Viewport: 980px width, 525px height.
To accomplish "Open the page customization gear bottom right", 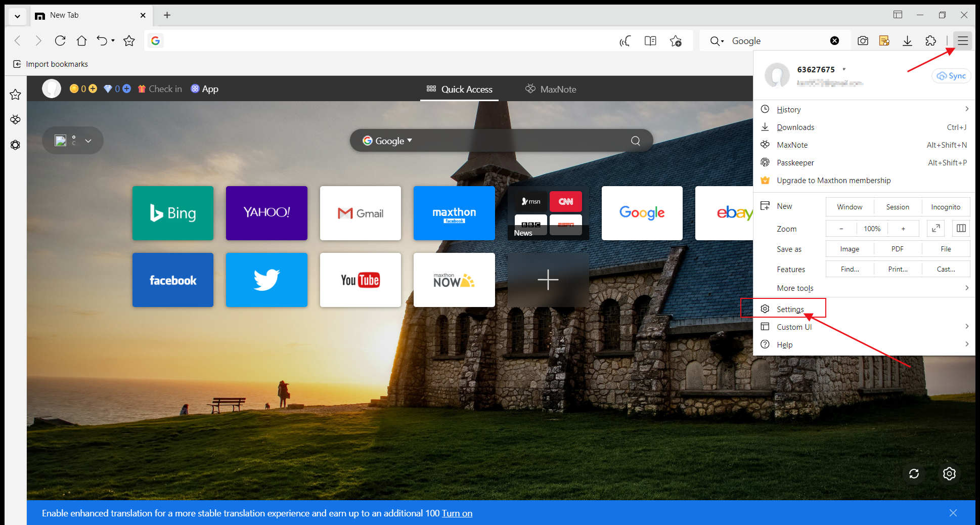I will tap(949, 473).
